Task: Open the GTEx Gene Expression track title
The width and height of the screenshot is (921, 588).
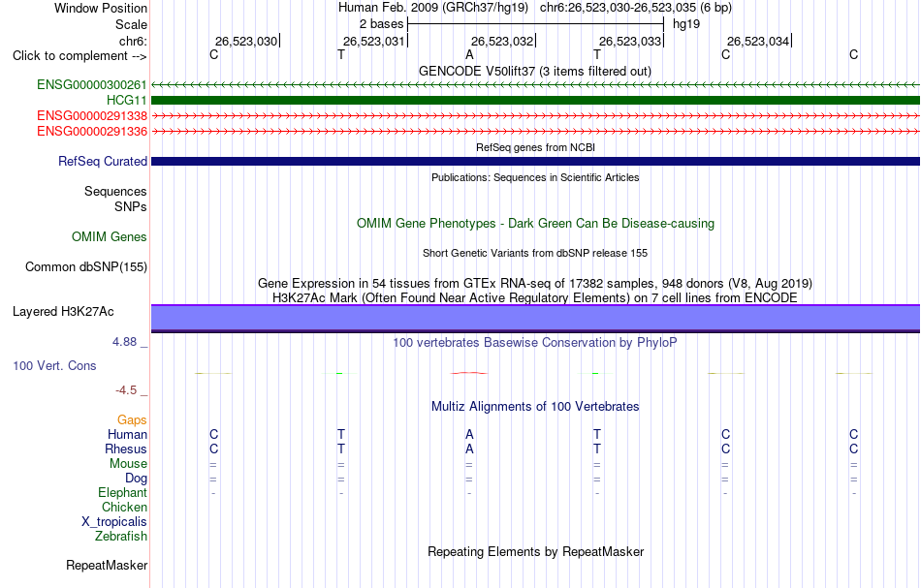Action: tap(535, 284)
